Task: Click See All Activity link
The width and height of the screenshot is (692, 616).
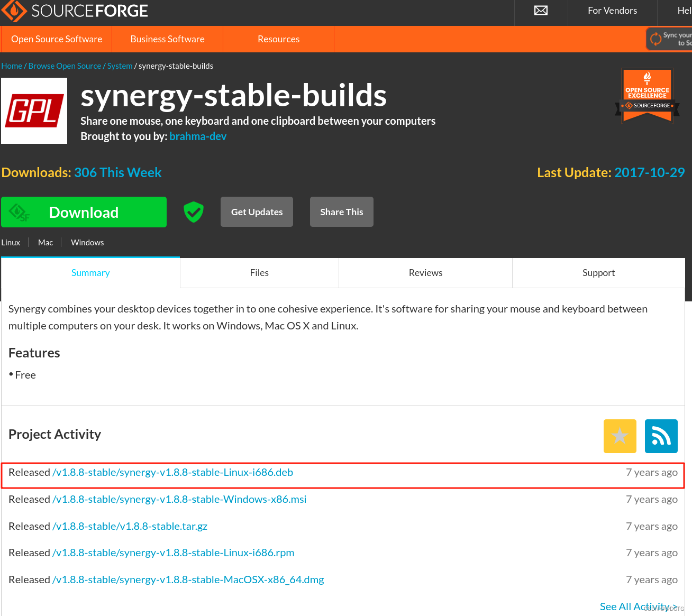Action: (639, 606)
